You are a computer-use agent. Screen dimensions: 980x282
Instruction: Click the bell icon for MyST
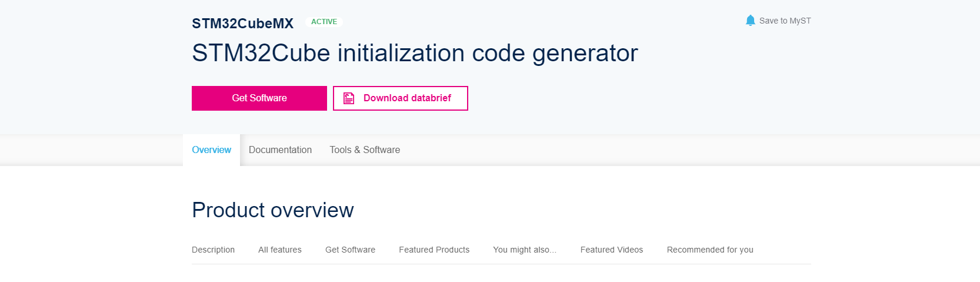pyautogui.click(x=750, y=21)
